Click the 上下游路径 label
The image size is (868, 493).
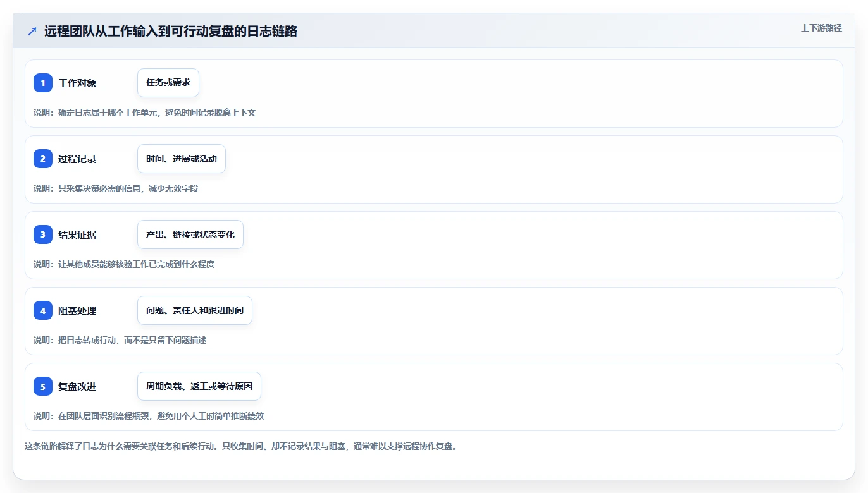tap(821, 28)
